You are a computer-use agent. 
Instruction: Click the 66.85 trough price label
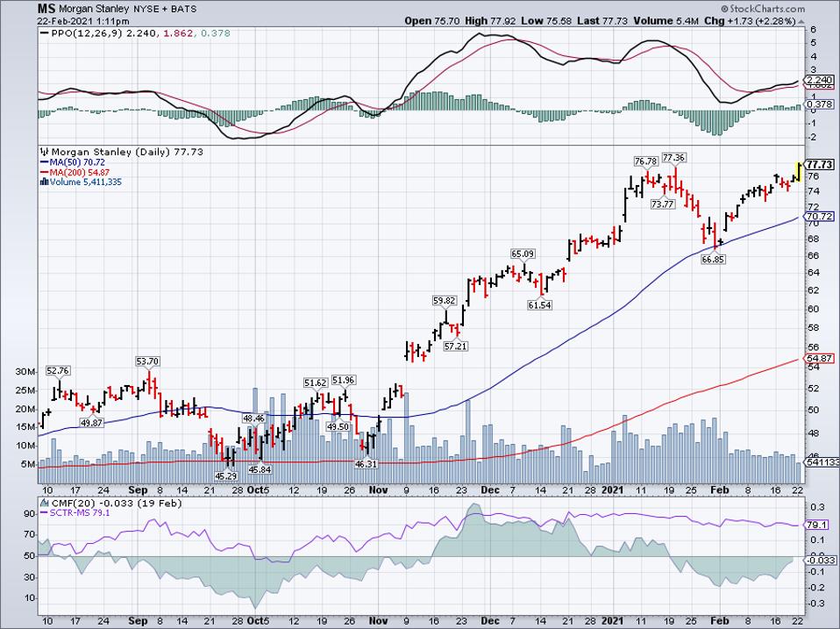pos(713,260)
